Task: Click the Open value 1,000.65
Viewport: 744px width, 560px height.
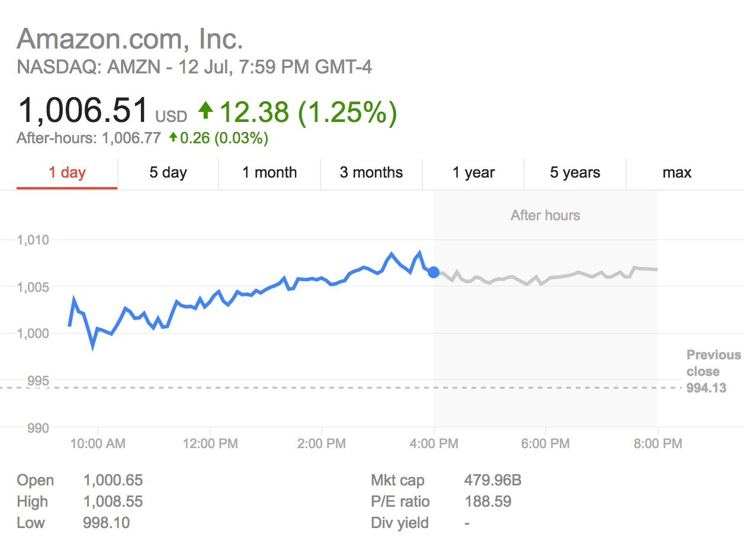Action: pos(113,480)
